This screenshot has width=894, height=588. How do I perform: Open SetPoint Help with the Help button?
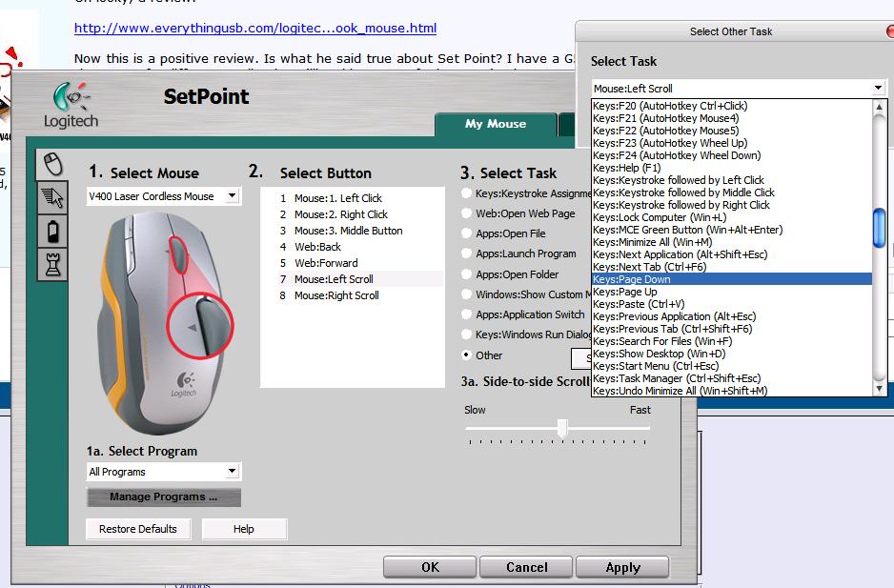click(244, 529)
